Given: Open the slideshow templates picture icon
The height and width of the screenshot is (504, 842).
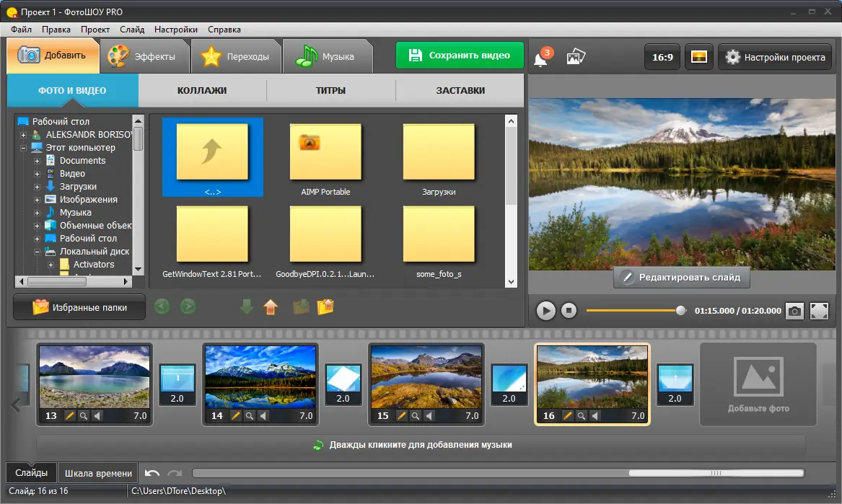Looking at the screenshot, I should (576, 56).
